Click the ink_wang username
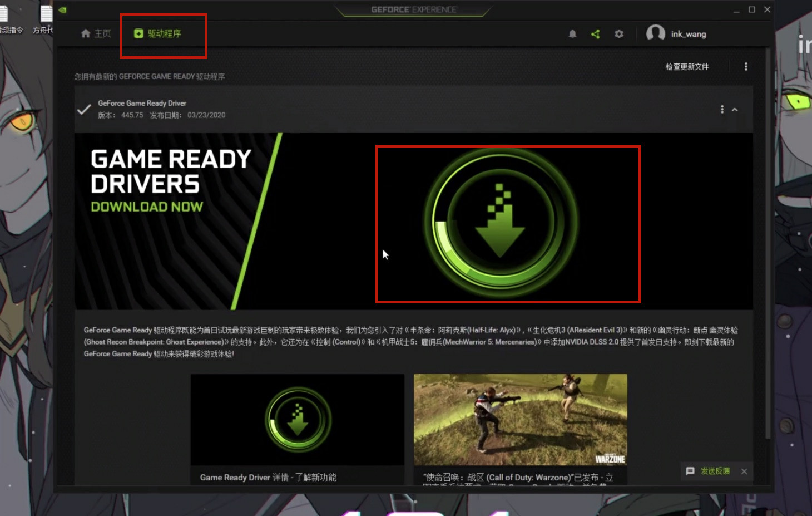This screenshot has width=812, height=516. pyautogui.click(x=689, y=34)
